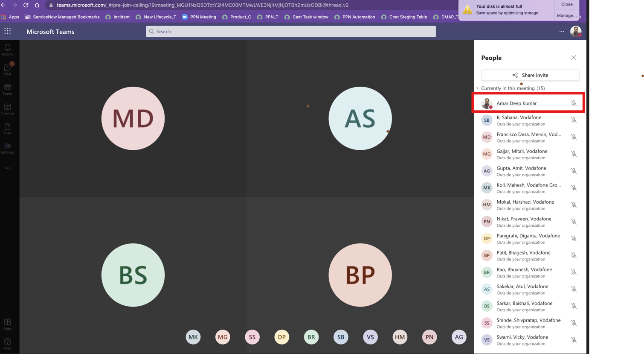Screen dimensions: 644x354
Task: Toggle mute icon for Koli, Mahesh
Action: (574, 188)
